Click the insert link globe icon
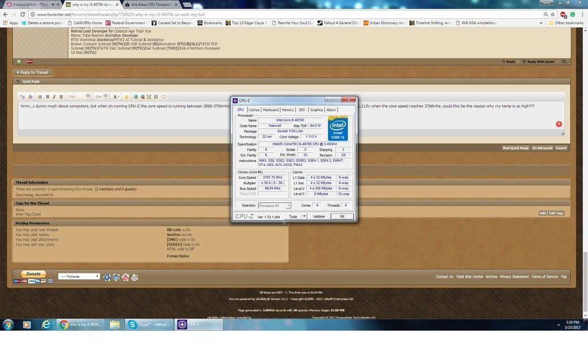Screen dimensions: 588x364 (x=136, y=96)
